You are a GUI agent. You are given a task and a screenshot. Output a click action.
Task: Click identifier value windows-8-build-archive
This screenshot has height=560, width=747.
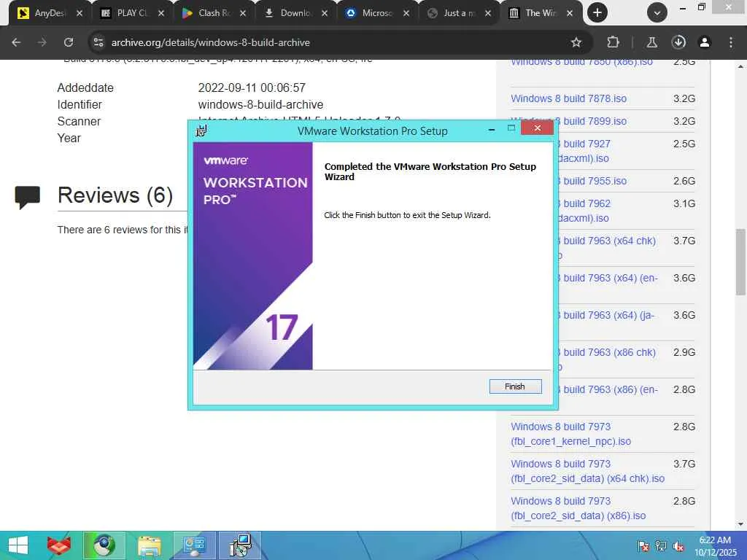[260, 104]
